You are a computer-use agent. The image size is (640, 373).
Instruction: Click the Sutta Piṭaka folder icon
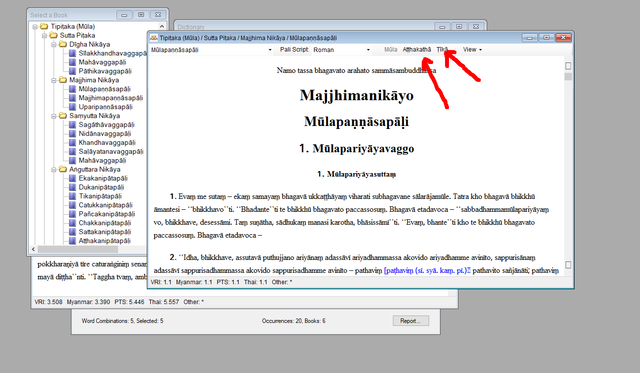(53, 36)
